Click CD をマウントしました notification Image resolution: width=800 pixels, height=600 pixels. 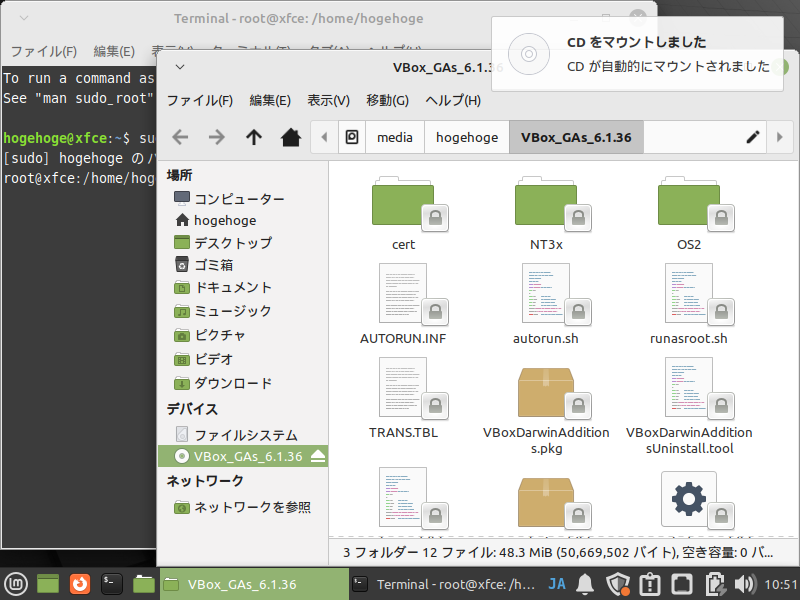point(637,54)
